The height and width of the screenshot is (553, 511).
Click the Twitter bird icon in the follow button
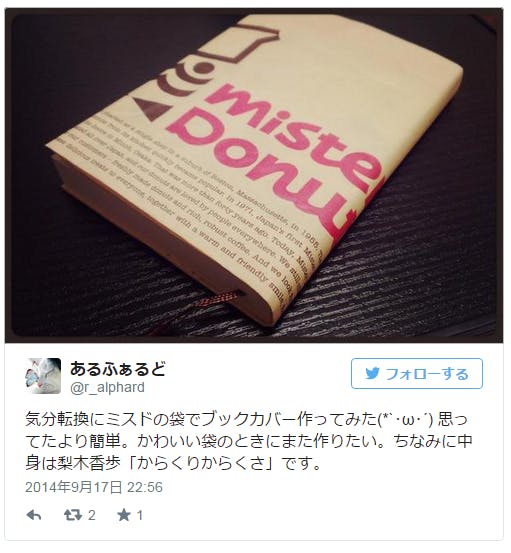372,373
